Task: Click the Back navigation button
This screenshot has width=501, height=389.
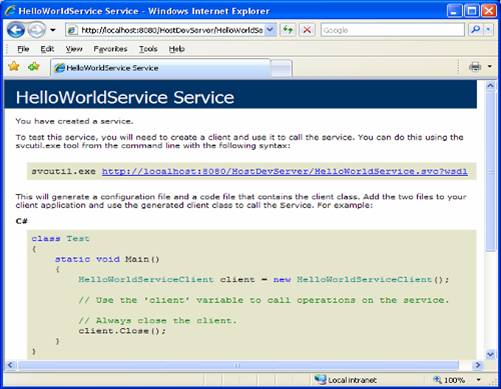Action: tap(16, 30)
